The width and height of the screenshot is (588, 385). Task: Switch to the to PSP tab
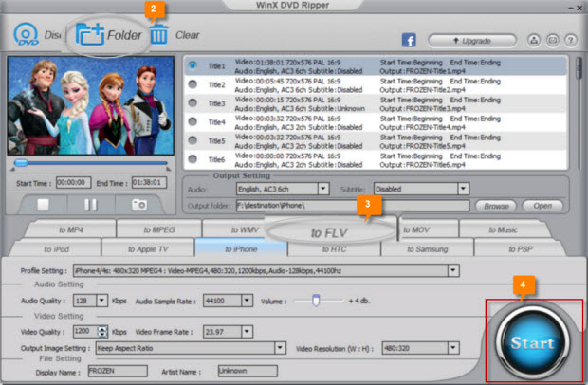click(x=520, y=248)
